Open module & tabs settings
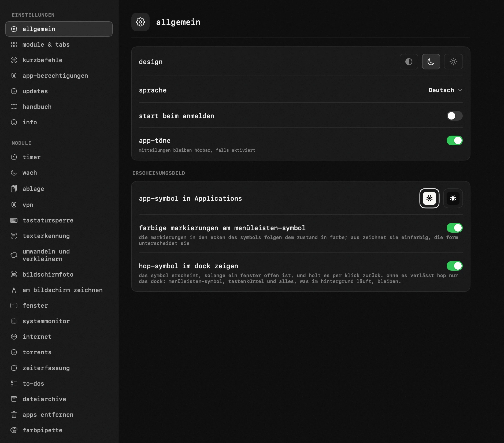Image resolution: width=504 pixels, height=443 pixels. click(59, 44)
